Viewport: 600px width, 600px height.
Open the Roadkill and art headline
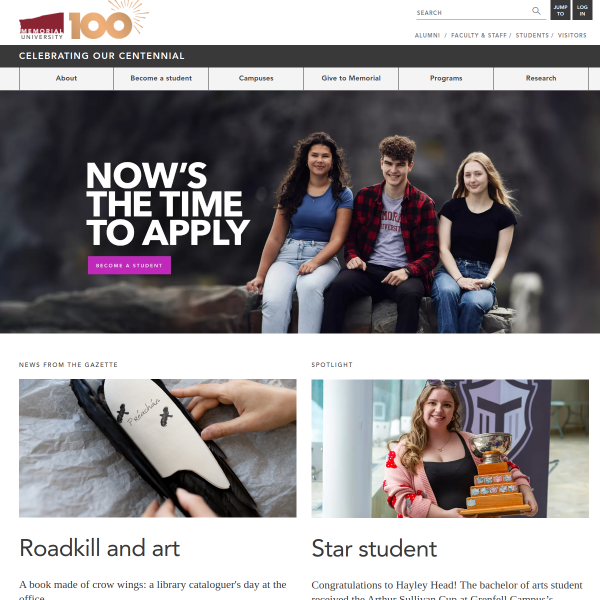point(99,548)
